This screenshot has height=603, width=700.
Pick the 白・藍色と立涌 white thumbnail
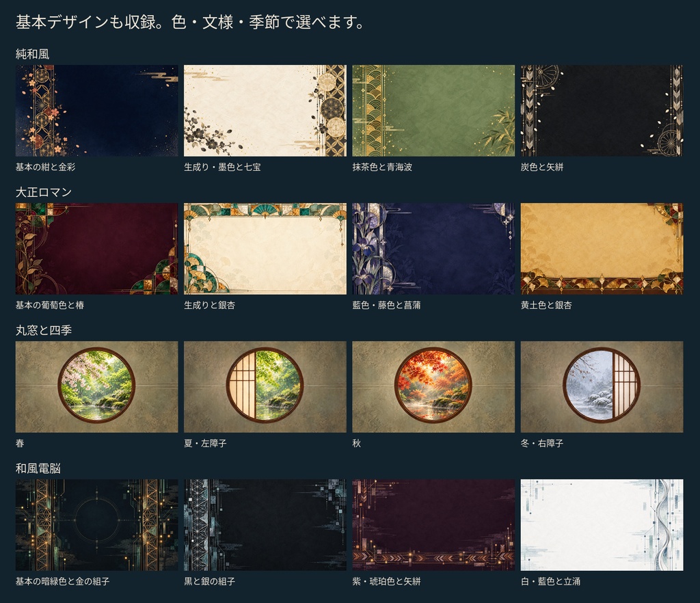[x=602, y=525]
